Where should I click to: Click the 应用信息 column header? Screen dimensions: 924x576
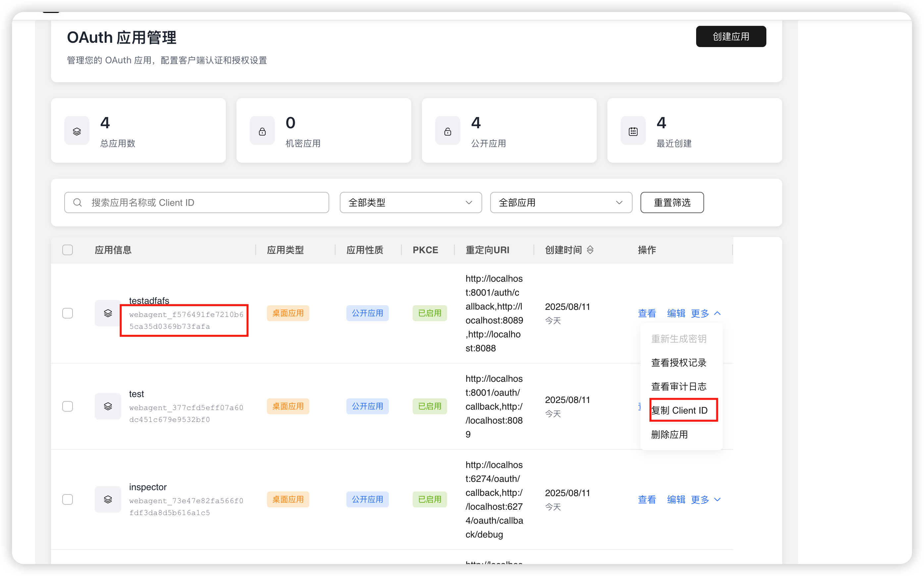click(x=113, y=250)
